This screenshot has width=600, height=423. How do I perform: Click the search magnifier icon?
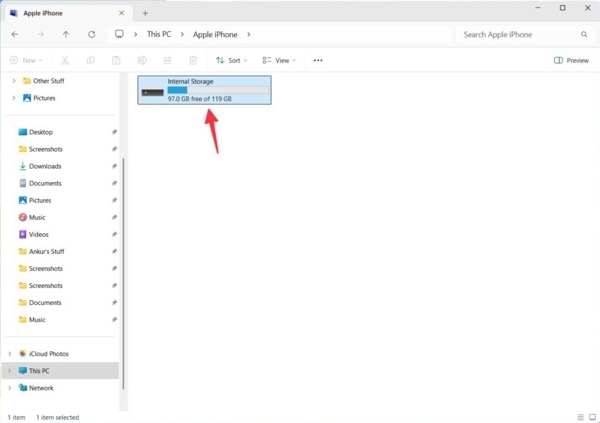(x=585, y=34)
